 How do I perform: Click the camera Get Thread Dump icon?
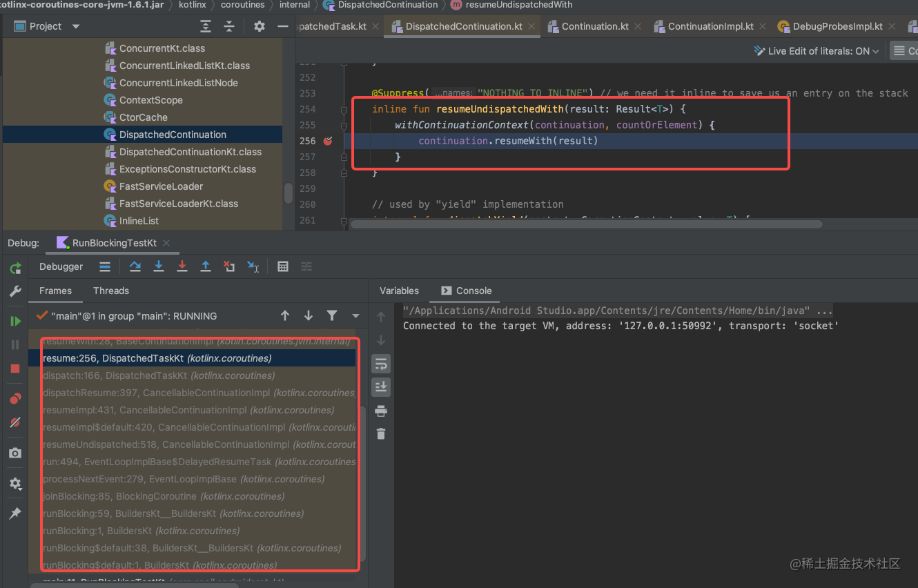pyautogui.click(x=15, y=453)
